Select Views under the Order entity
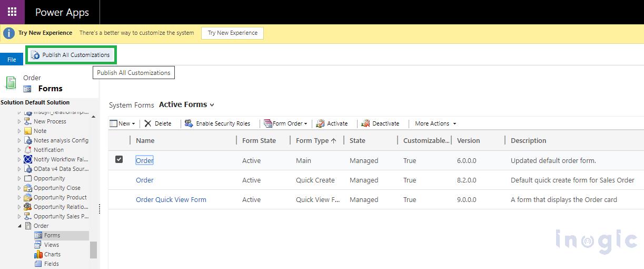 click(x=52, y=245)
